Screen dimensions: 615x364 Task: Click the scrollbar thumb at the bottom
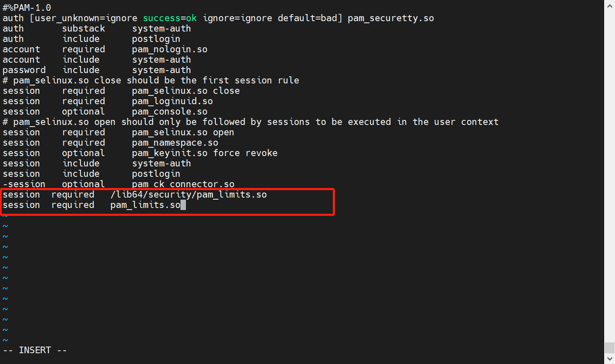click(x=610, y=347)
